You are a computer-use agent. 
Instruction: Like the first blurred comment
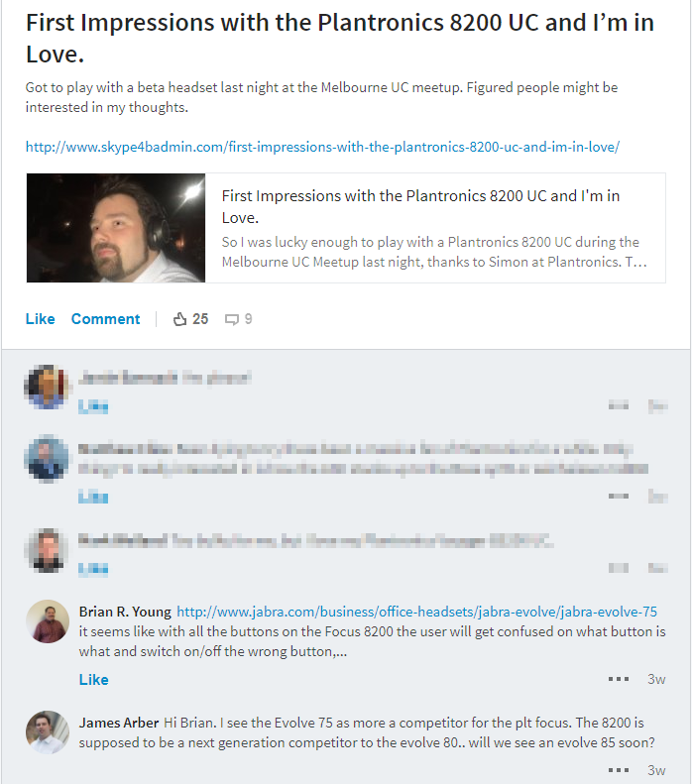tap(93, 406)
